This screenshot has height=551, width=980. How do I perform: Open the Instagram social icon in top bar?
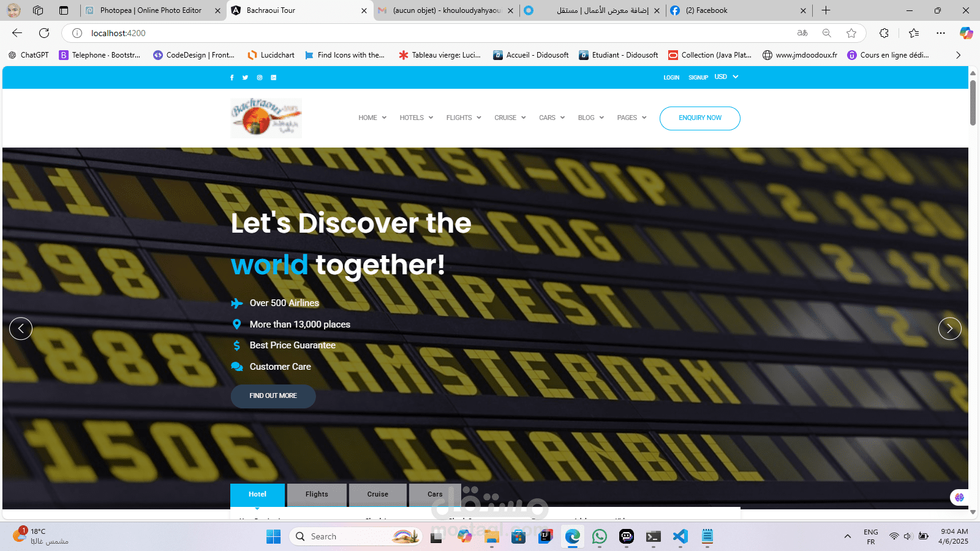pyautogui.click(x=260, y=78)
